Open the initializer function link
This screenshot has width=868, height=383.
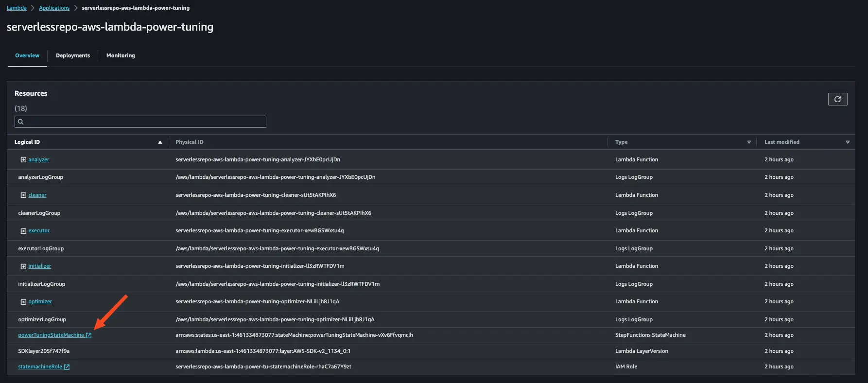tap(39, 266)
